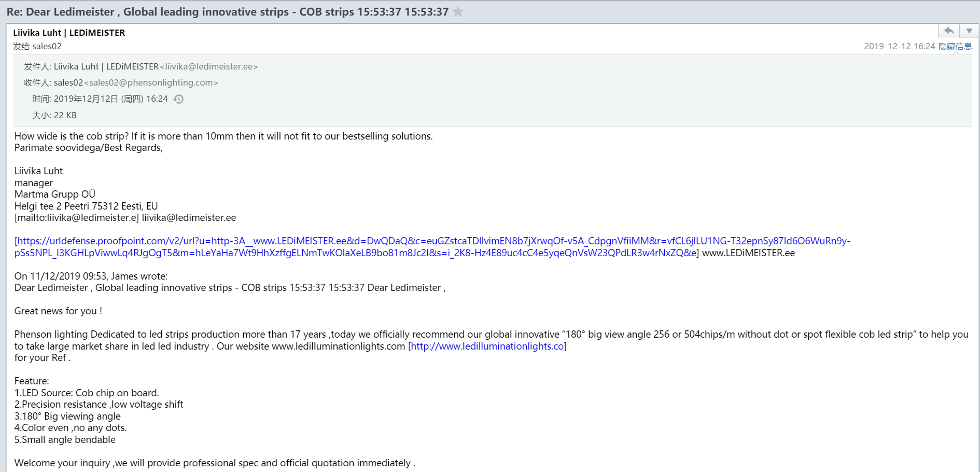Click the mailto liivika@ledimeister.ee signature line
Image resolution: width=980 pixels, height=472 pixels.
(125, 217)
